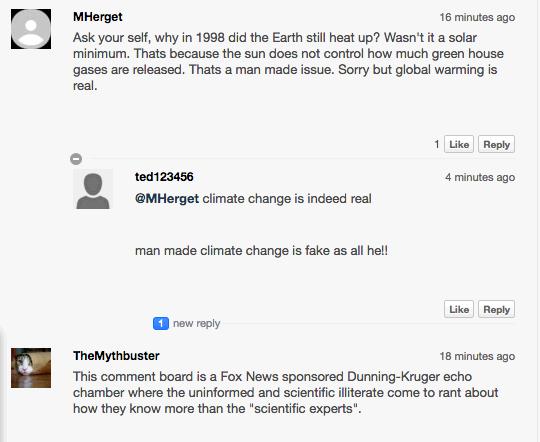The height and width of the screenshot is (442, 540).
Task: Follow the @MHerget mention link
Action: [167, 199]
